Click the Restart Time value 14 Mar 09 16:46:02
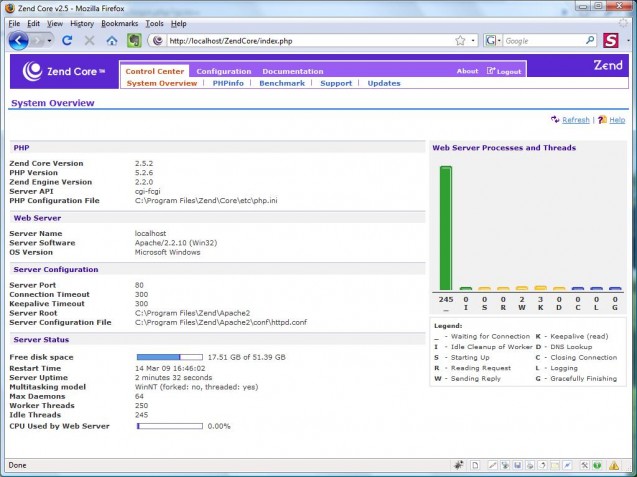Viewport: 637px width, 477px height. (170, 369)
